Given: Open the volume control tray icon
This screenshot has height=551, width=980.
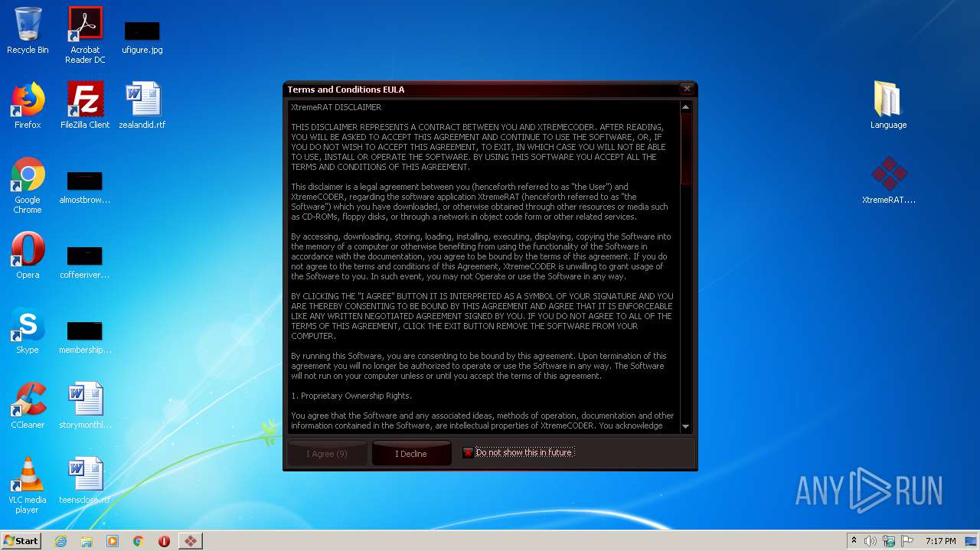Looking at the screenshot, I should pos(871,541).
